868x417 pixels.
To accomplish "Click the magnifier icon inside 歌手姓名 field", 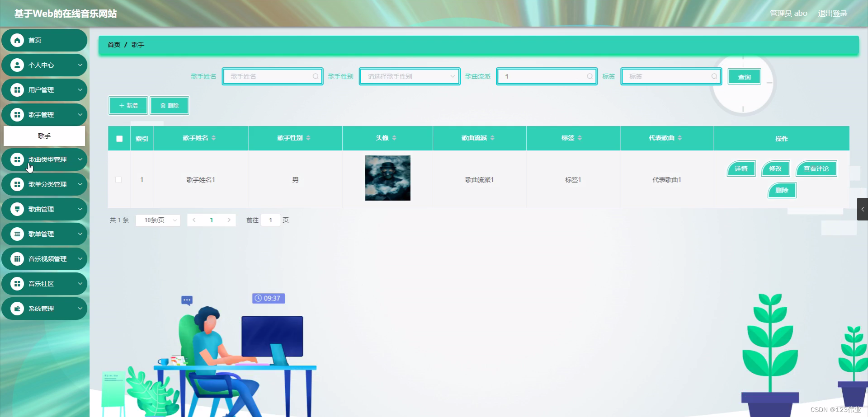I will 315,76.
